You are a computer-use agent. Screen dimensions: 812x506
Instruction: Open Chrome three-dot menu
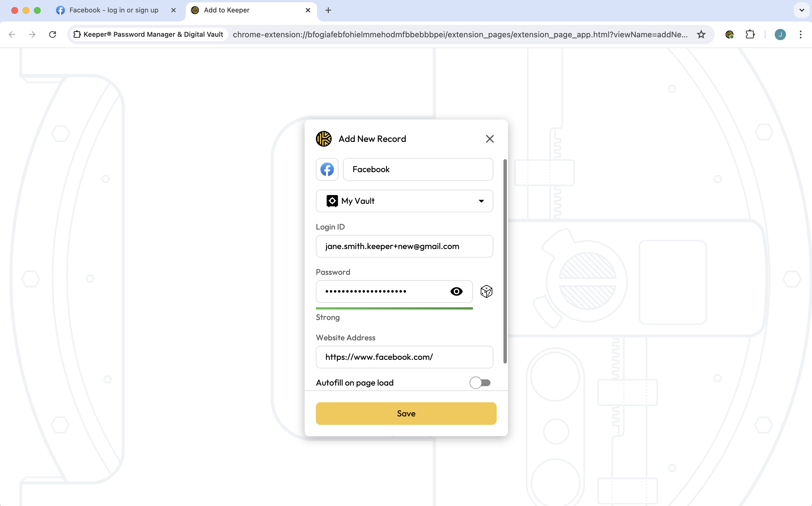800,34
